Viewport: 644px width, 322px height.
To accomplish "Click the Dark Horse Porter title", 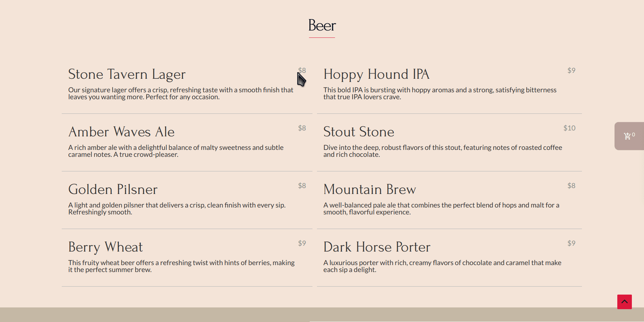I will 377,247.
